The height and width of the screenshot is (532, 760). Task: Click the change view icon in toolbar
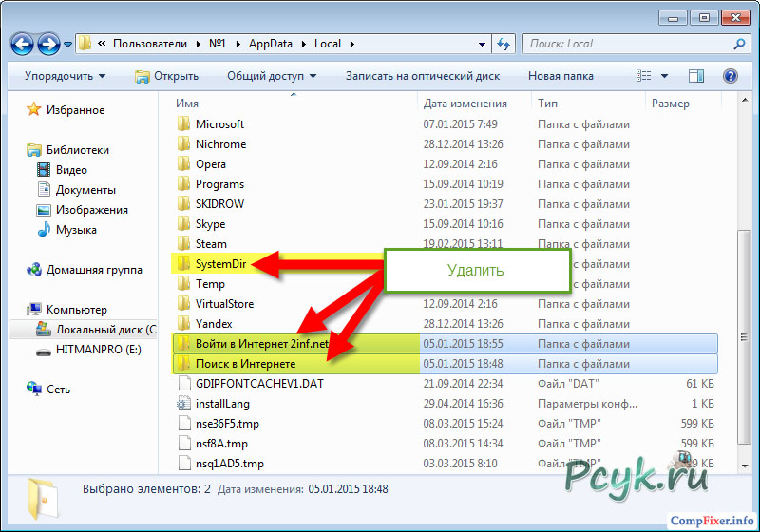[x=645, y=76]
